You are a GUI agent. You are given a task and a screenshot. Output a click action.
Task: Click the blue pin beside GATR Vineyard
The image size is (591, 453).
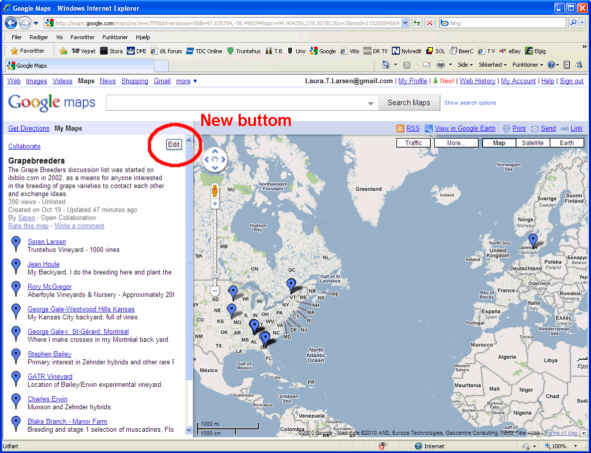point(15,378)
